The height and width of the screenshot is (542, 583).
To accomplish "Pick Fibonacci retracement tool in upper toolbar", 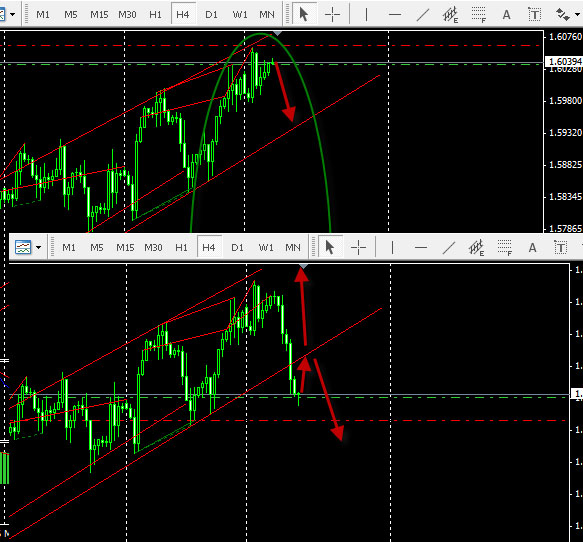I will 479,14.
